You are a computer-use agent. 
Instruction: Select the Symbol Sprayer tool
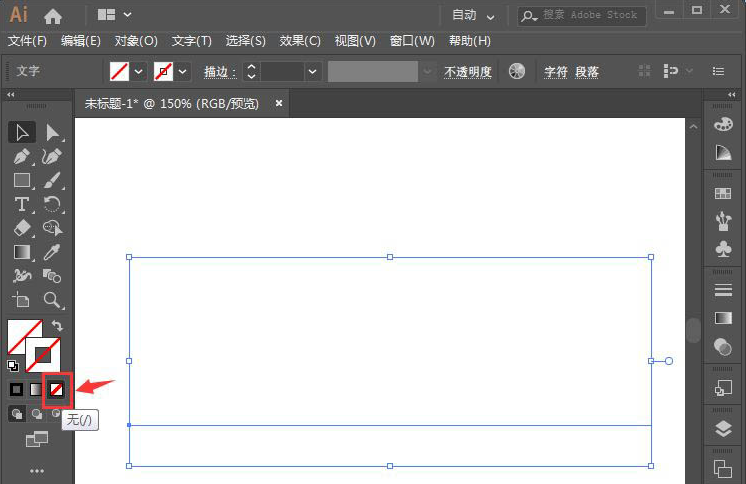(22, 276)
